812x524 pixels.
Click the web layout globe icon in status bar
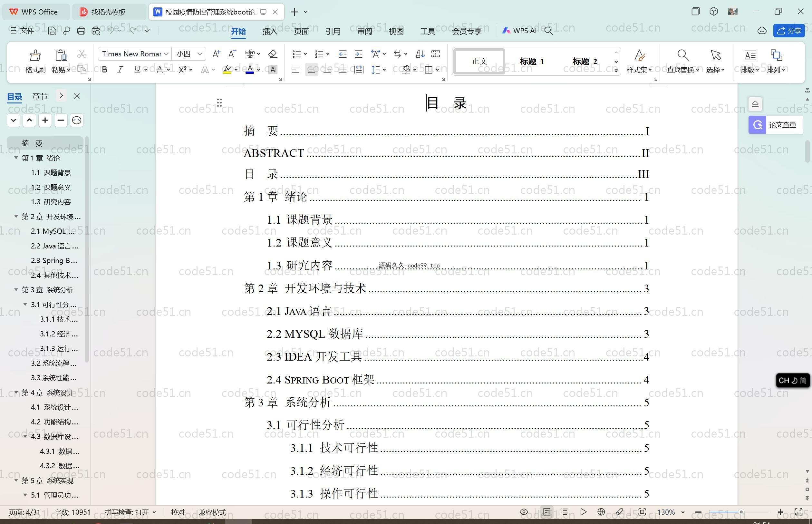point(601,512)
